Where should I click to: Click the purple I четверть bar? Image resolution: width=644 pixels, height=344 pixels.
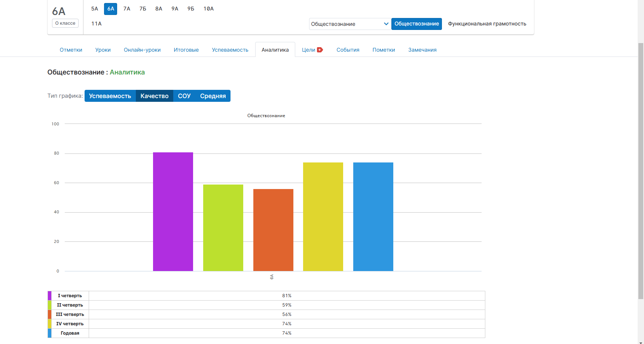click(x=173, y=211)
